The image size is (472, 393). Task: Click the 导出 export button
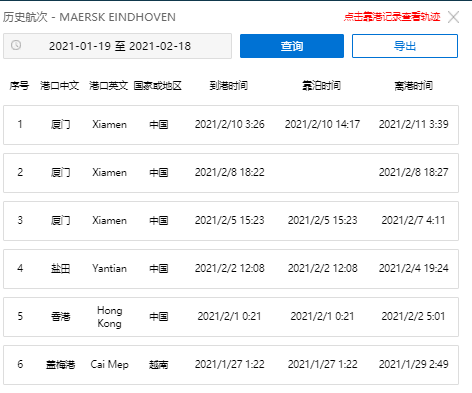[x=405, y=46]
